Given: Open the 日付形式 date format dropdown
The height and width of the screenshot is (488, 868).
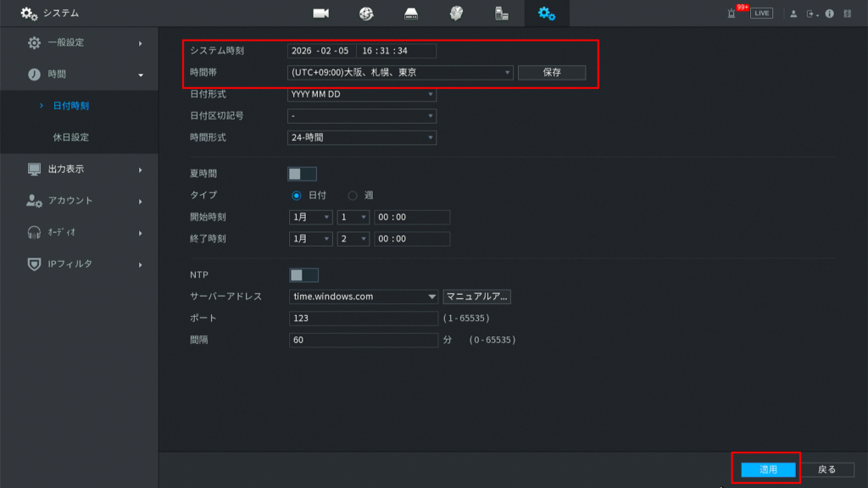Looking at the screenshot, I should pos(362,95).
